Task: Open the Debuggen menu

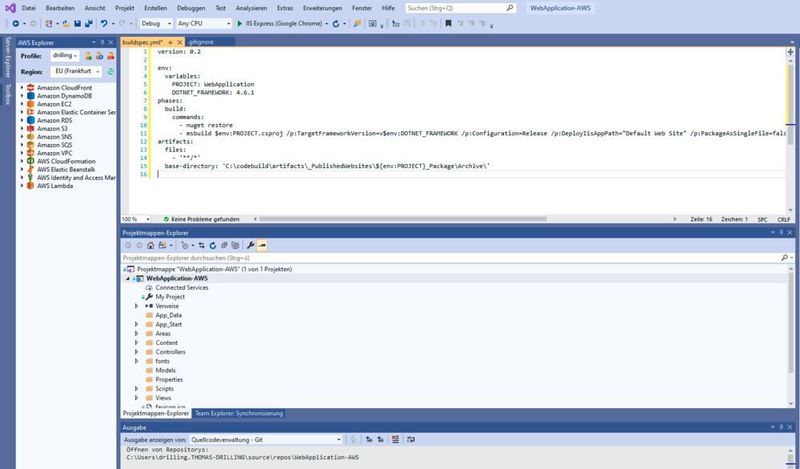Action: pyautogui.click(x=191, y=8)
